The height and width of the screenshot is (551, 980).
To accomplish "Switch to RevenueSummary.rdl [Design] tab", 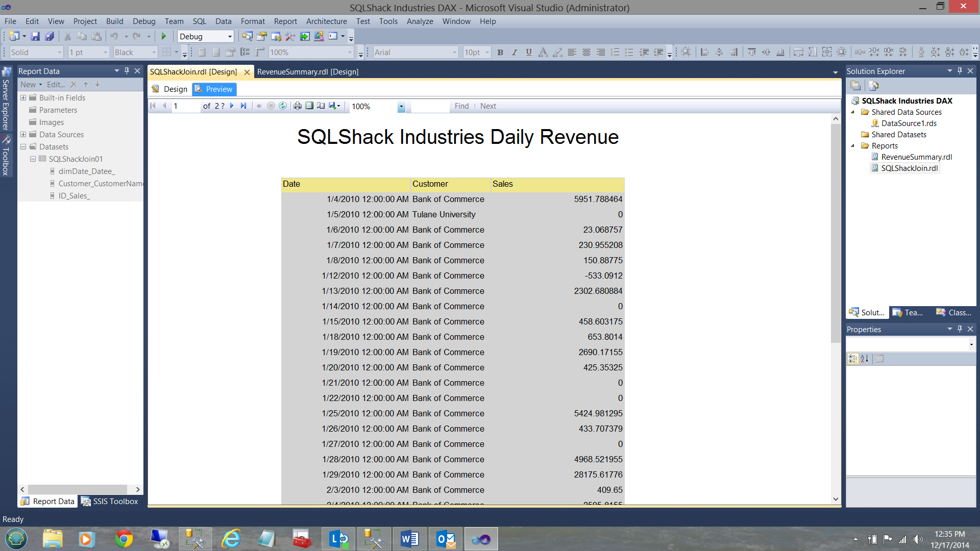I will pyautogui.click(x=308, y=72).
